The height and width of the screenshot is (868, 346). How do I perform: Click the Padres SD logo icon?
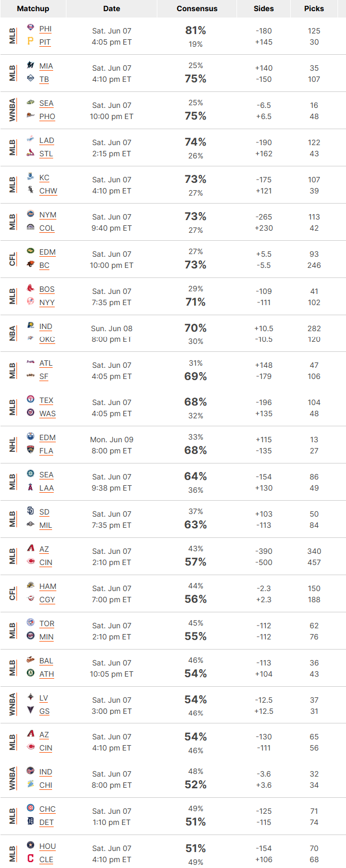pyautogui.click(x=30, y=511)
